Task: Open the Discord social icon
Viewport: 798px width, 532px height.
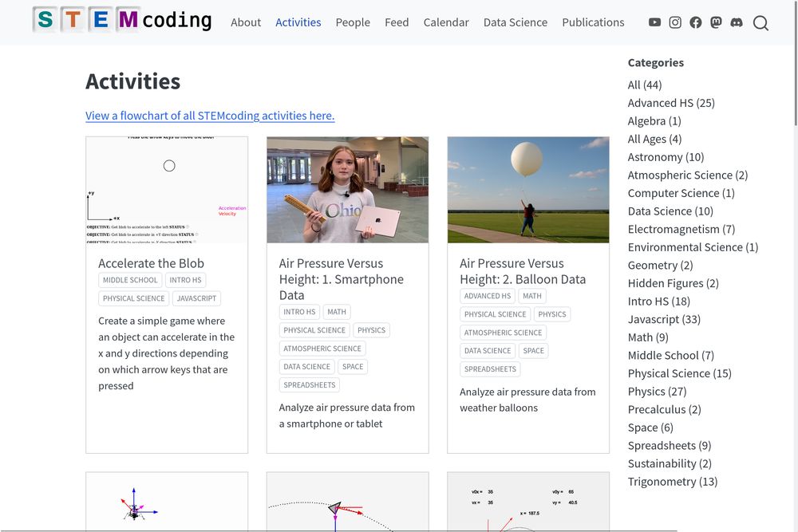Action: tap(737, 22)
